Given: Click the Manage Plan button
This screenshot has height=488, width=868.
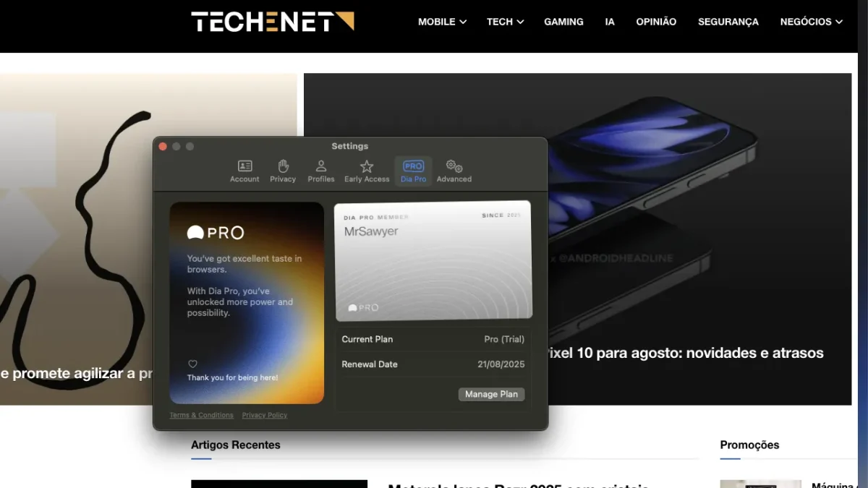Looking at the screenshot, I should pos(491,394).
